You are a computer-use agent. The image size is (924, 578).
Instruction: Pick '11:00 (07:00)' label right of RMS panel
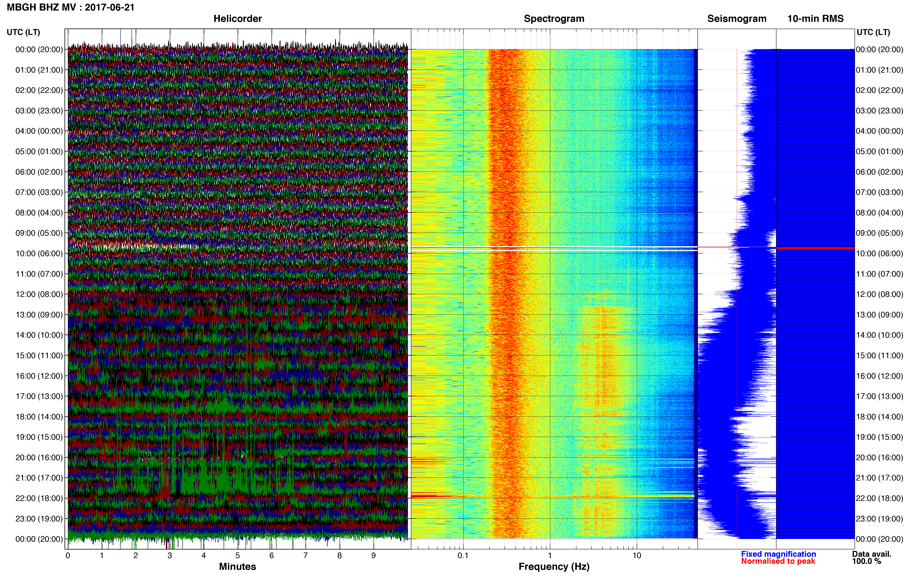(880, 274)
